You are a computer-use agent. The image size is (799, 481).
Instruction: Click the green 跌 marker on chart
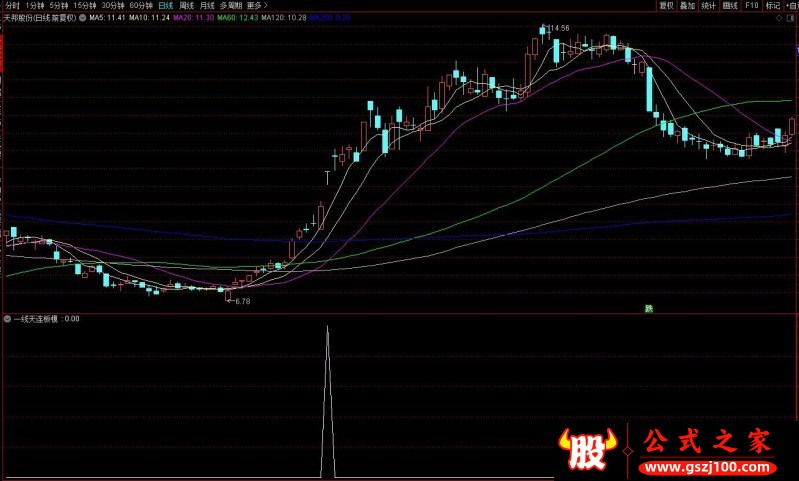[x=646, y=309]
